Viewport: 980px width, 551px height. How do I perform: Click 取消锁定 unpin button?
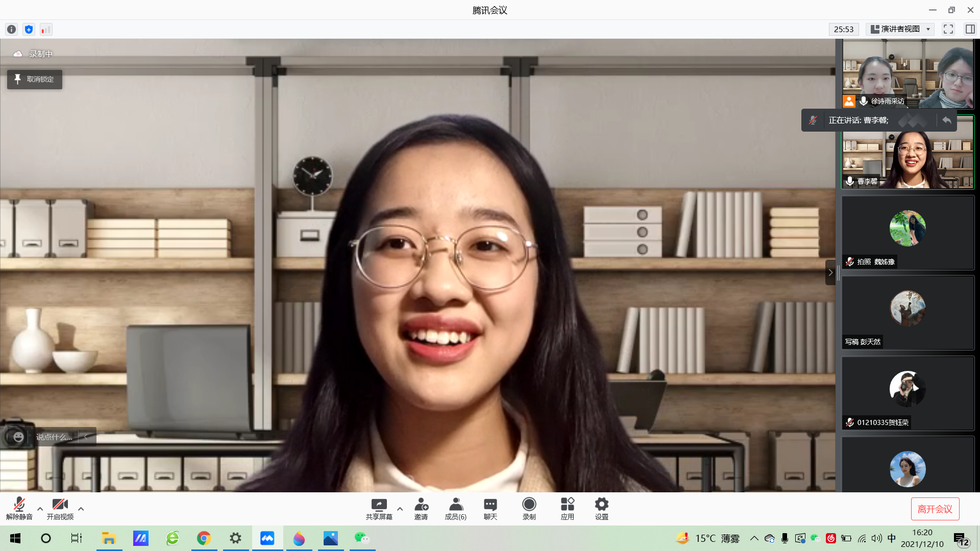pos(35,80)
